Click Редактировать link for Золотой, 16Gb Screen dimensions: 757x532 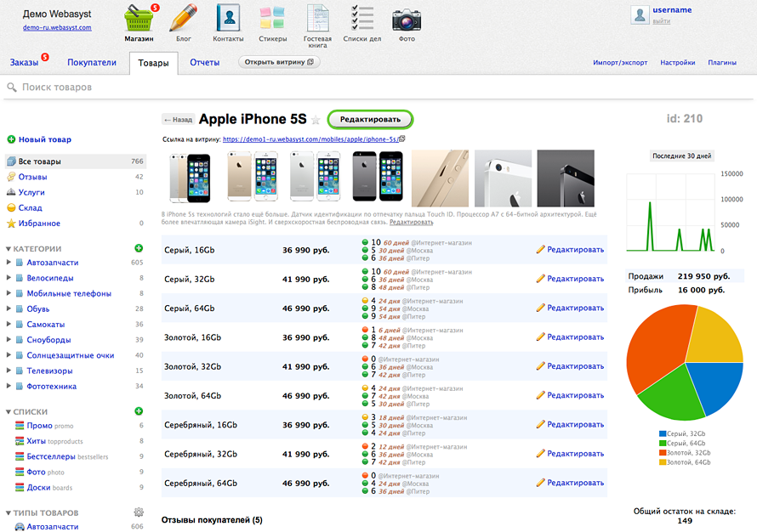click(576, 337)
